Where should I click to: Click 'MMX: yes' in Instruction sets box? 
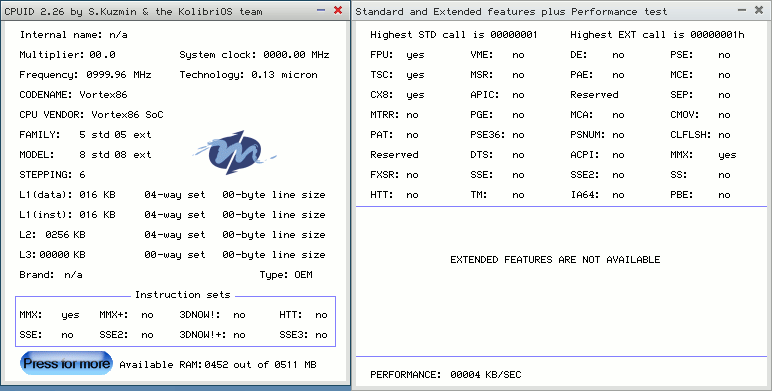click(49, 315)
